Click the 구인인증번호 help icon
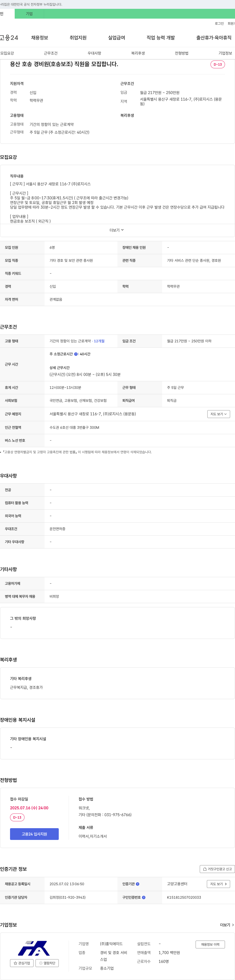This screenshot has width=235, height=980. (x=144, y=897)
